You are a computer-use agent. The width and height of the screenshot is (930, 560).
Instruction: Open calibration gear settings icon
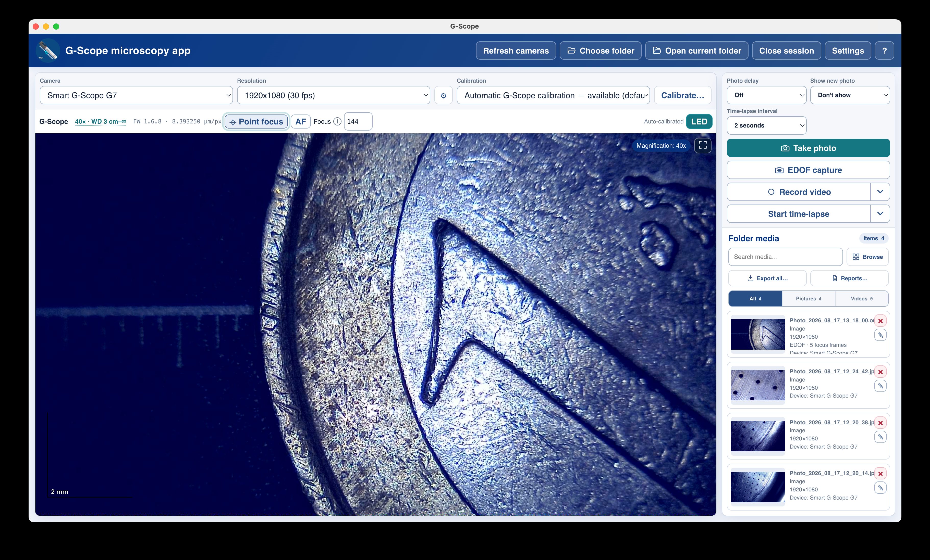pos(444,95)
